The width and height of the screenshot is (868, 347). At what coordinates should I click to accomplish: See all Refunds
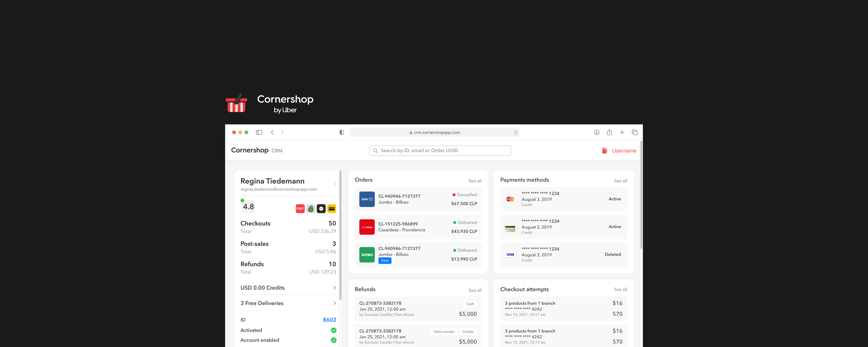pos(475,290)
